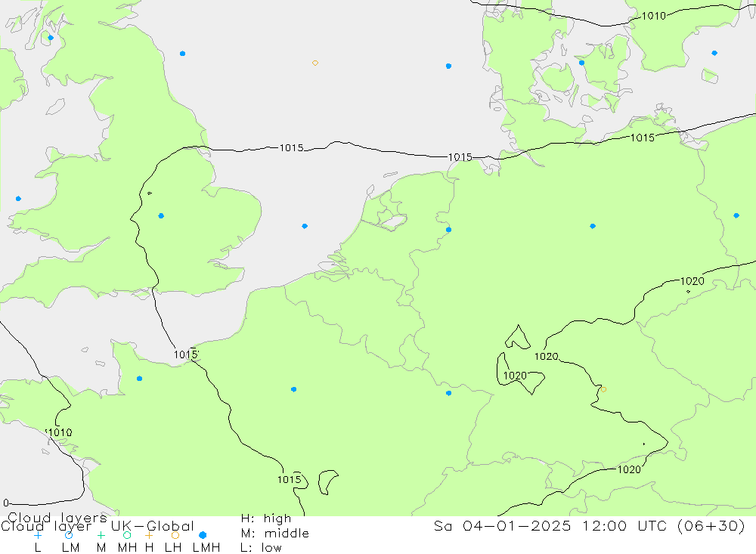Click the blue dot between East Anglia and the Netherlands

(x=305, y=226)
